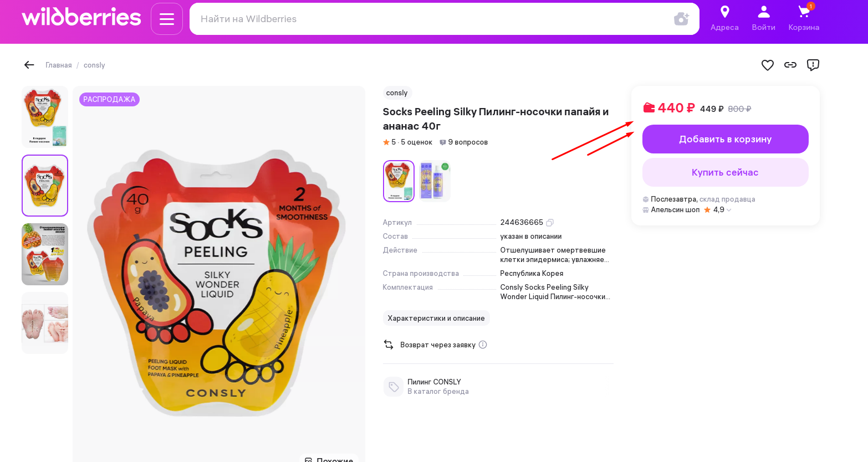The image size is (868, 462).
Task: Click the report complaint speech bubble icon
Action: pyautogui.click(x=813, y=65)
